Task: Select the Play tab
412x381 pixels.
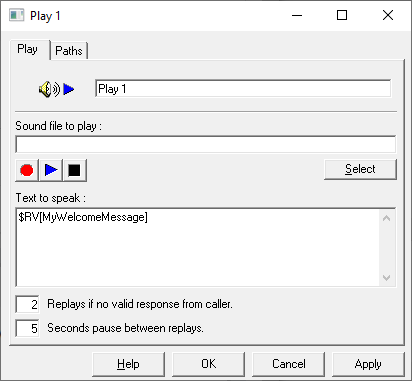Action: tap(29, 49)
